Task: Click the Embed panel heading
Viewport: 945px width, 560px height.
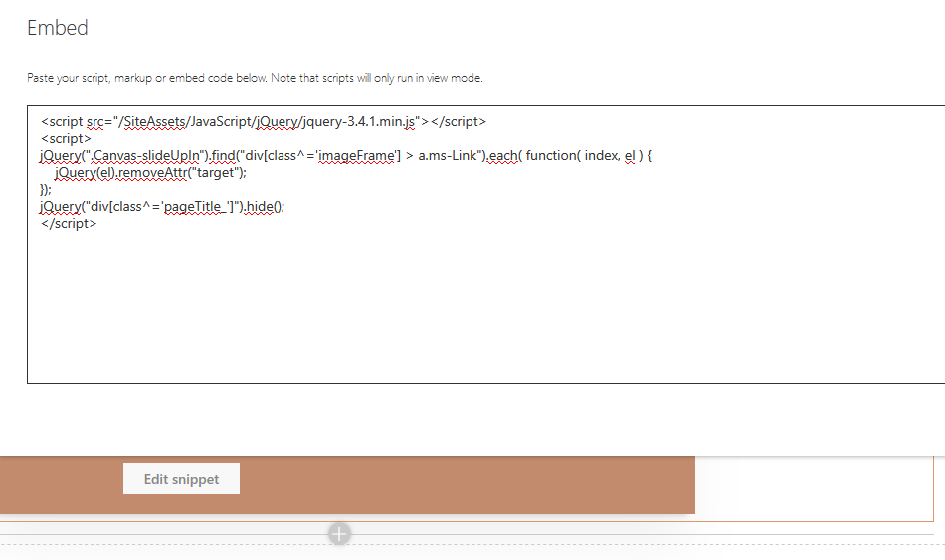Action: 58,28
